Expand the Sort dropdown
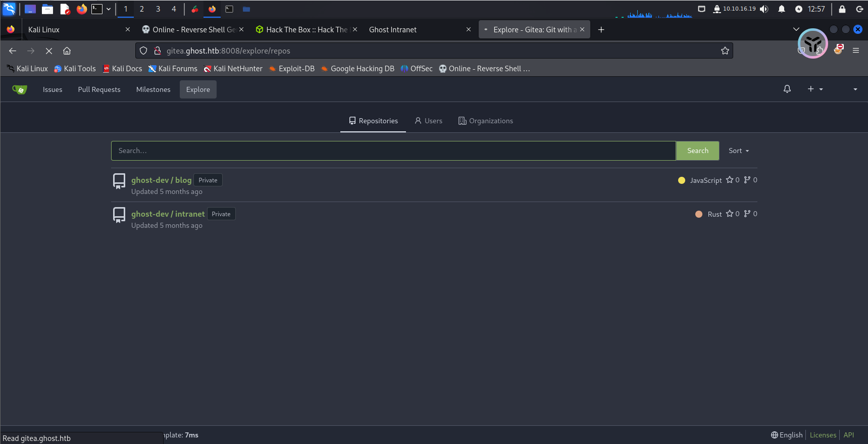The width and height of the screenshot is (868, 444). 738,151
